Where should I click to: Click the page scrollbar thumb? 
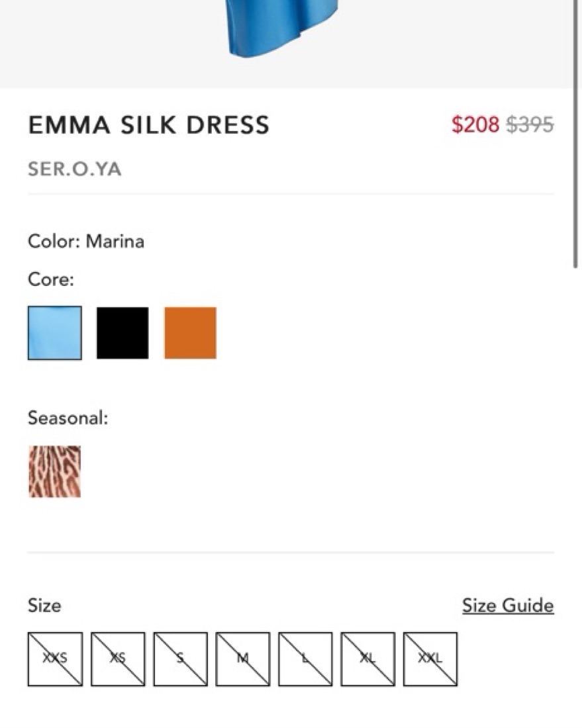coord(576,132)
